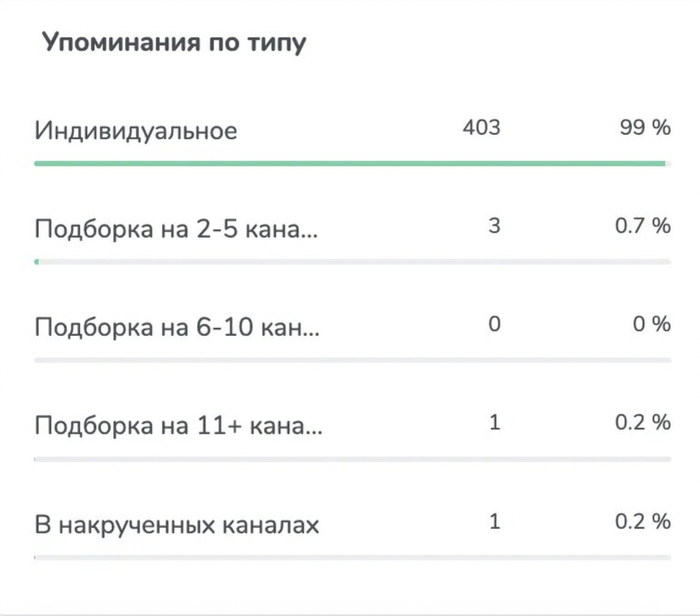Click empty progress bar under 6-10 collection
The width and height of the screenshot is (700, 616).
point(353,361)
